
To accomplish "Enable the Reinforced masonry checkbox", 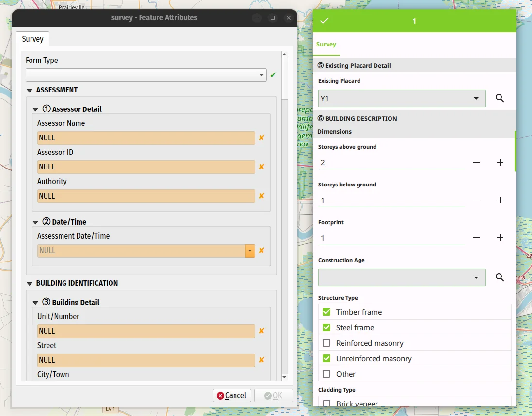I will [327, 342].
